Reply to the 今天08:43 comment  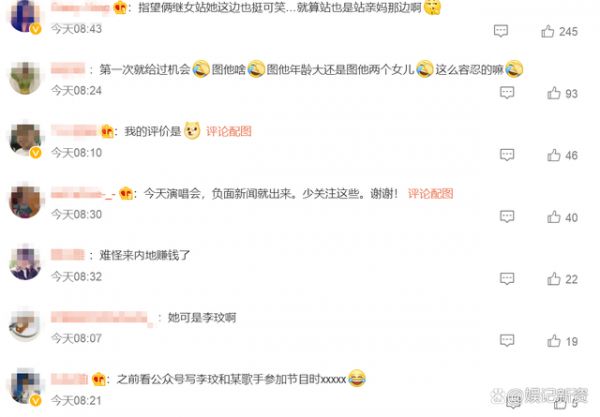501,31
